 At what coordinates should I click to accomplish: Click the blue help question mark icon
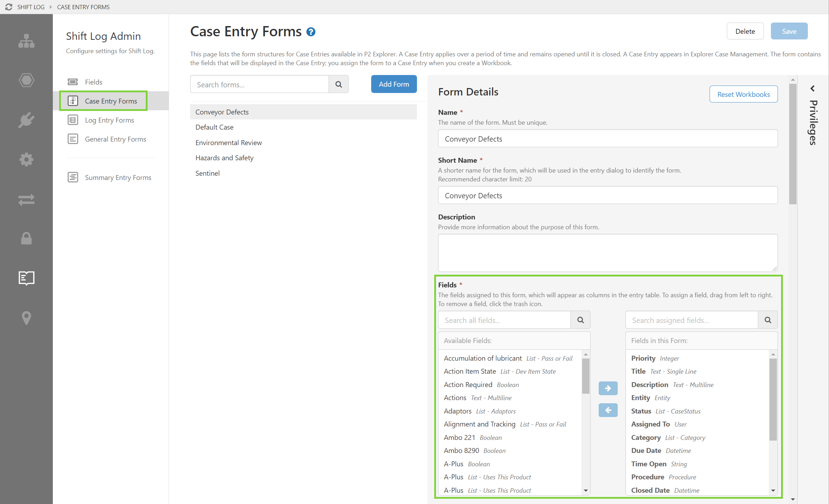coord(311,32)
